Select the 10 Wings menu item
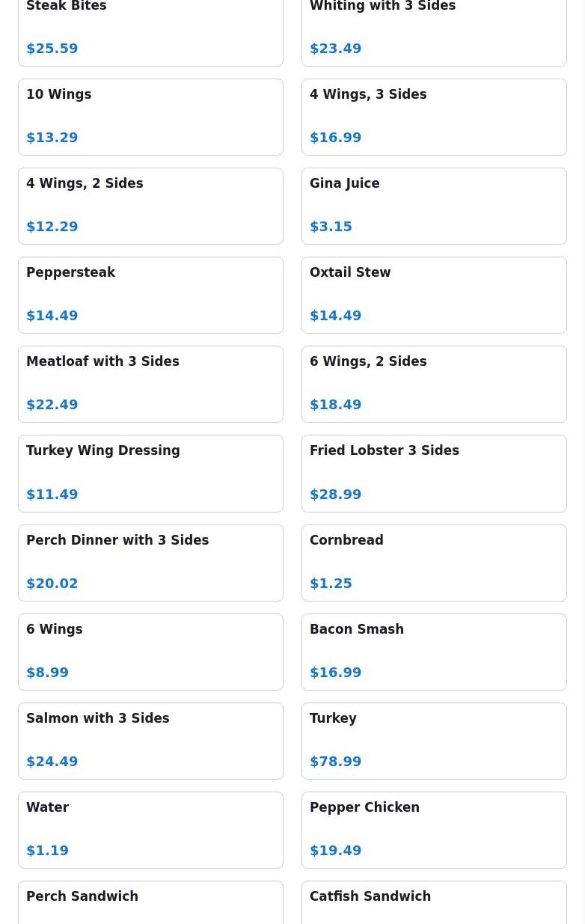This screenshot has width=585, height=924. pos(150,117)
